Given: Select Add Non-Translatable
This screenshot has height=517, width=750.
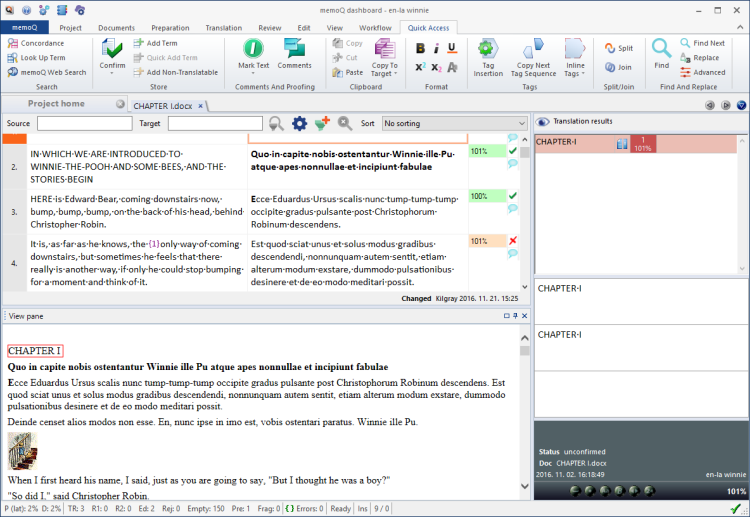Looking at the screenshot, I should 176,72.
